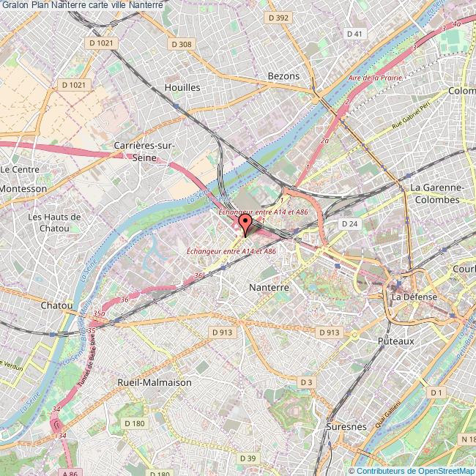476x476 pixels.
Task: Select the D 39 road shield
Action: click(248, 458)
